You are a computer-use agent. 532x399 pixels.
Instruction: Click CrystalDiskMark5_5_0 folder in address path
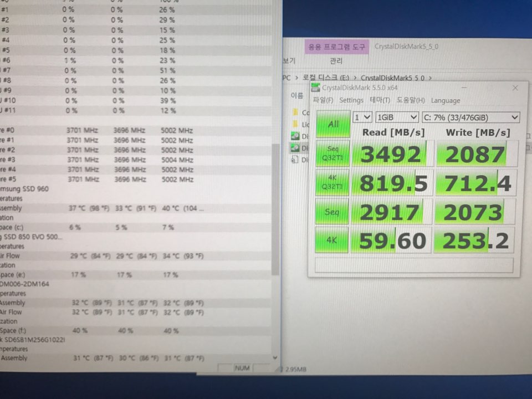[392, 78]
